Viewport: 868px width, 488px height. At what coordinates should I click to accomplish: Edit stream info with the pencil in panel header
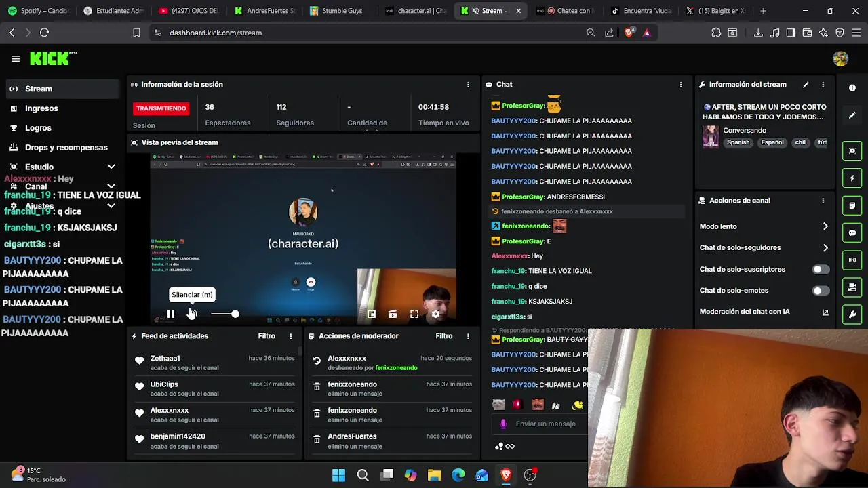[x=806, y=85]
